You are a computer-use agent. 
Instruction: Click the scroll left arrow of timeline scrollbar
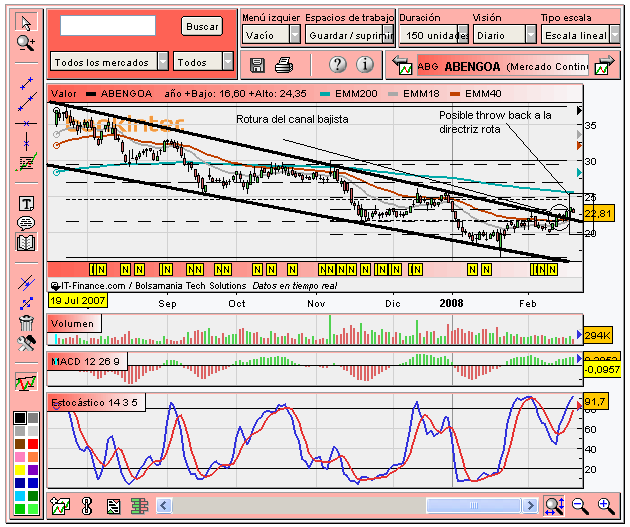tap(164, 505)
